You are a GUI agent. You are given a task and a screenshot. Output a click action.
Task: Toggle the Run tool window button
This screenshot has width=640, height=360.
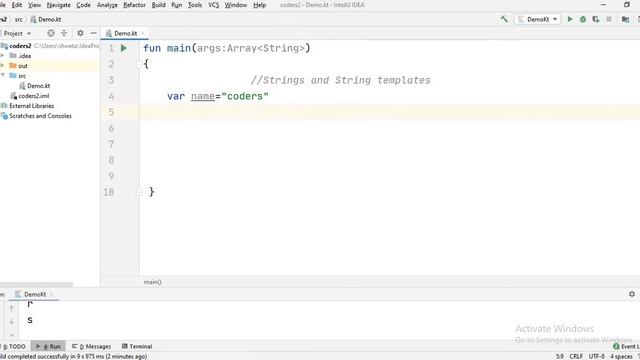click(x=48, y=346)
